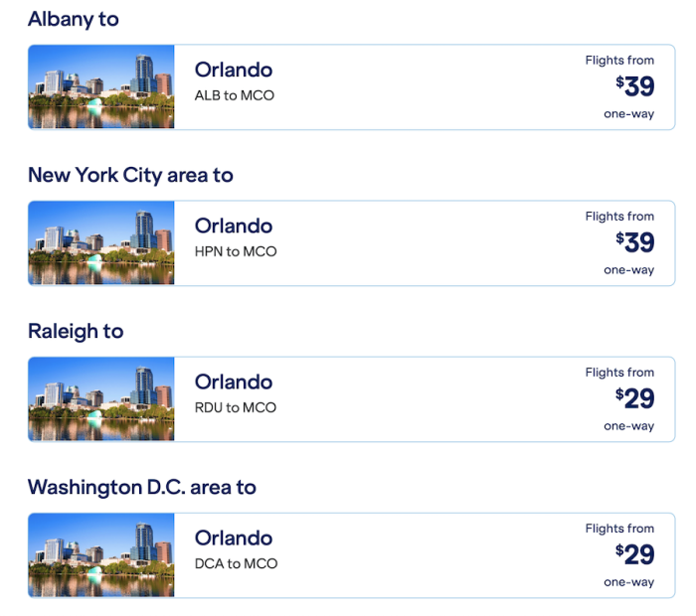Open the HPN to MCO skyline image
Screen dimensions: 696x616
click(x=101, y=243)
